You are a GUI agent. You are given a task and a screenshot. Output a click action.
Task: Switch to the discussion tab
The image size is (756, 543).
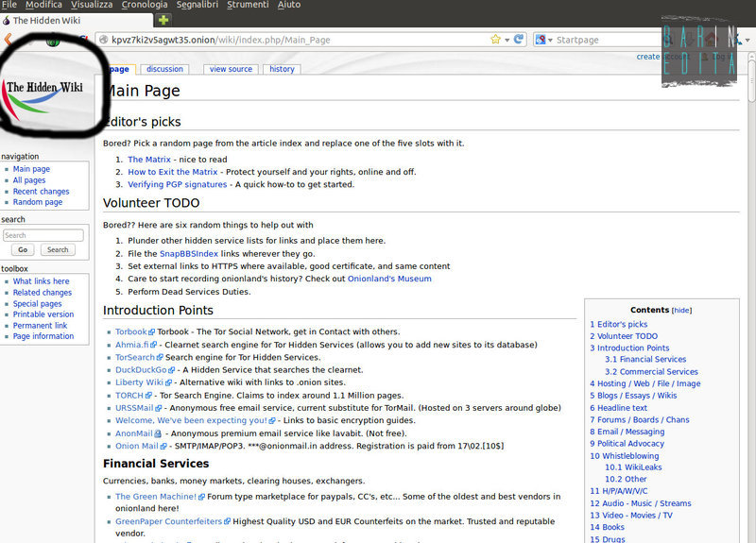[x=164, y=69]
